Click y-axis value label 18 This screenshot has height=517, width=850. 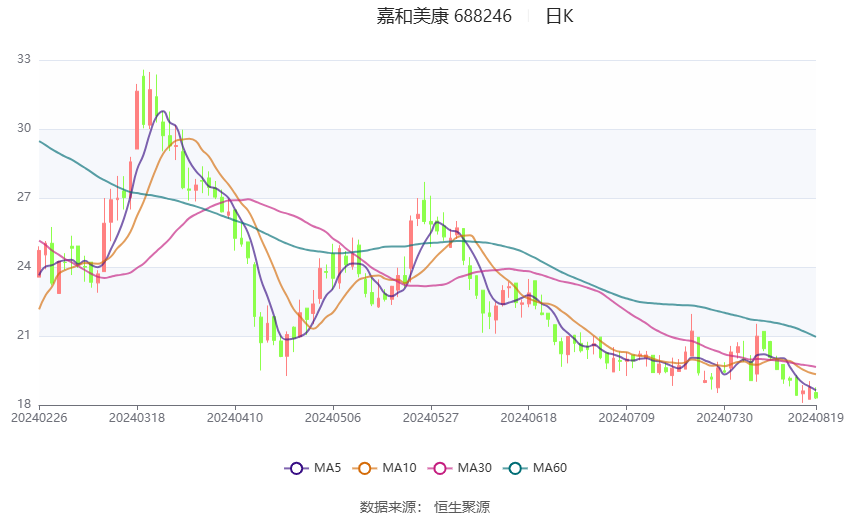(x=24, y=404)
